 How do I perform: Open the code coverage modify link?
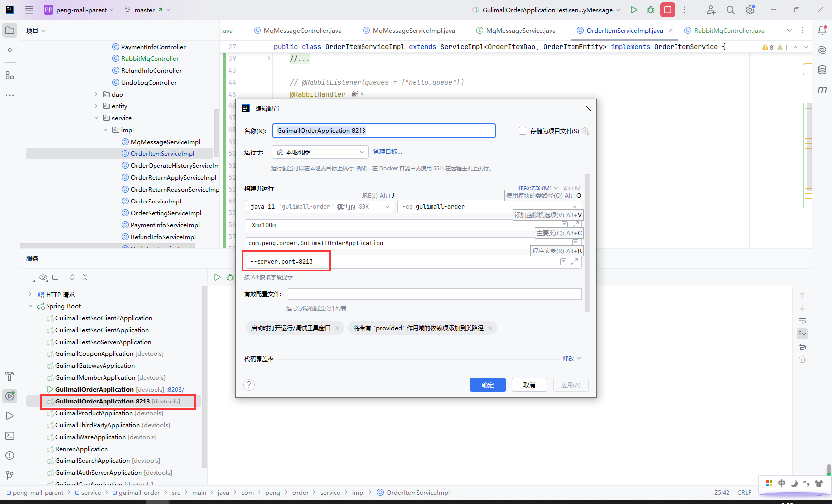point(572,359)
